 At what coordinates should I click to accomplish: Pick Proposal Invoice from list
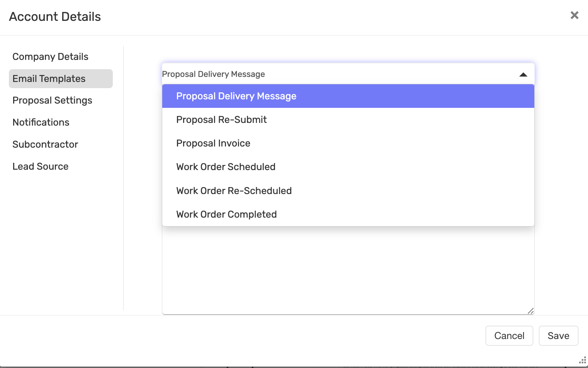348,143
